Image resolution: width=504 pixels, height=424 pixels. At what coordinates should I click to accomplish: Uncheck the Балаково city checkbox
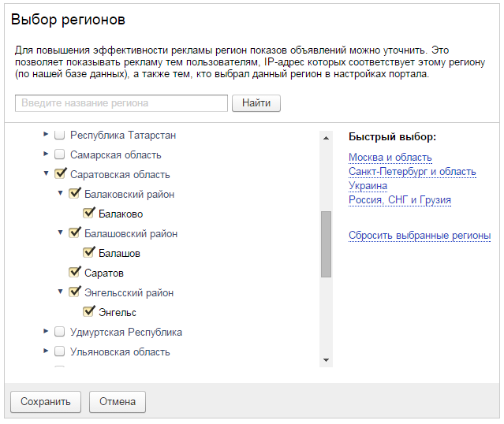(x=88, y=214)
